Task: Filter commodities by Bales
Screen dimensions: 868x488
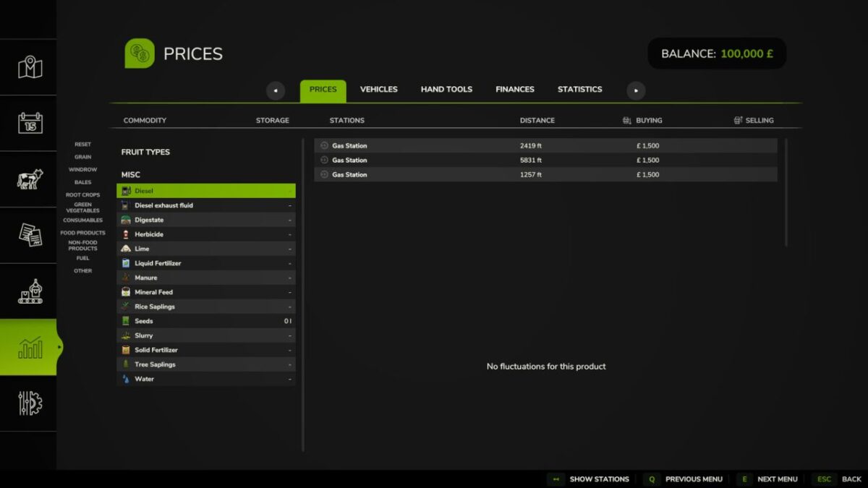Action: tap(83, 182)
